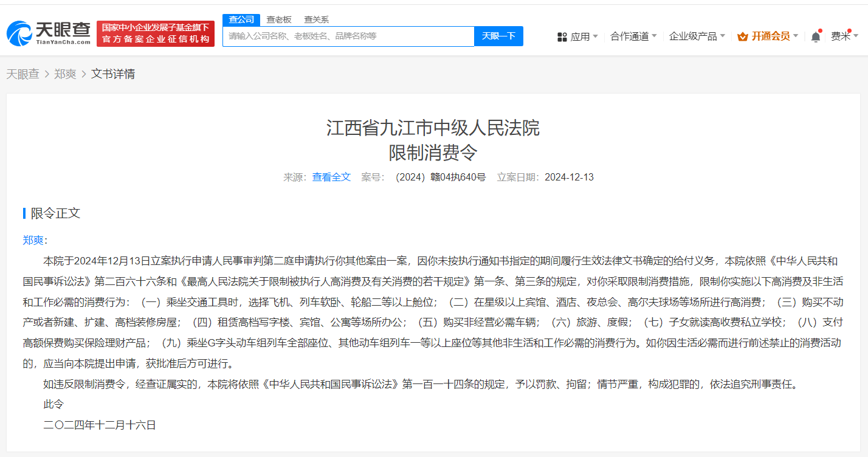Switch to the 查关系 tab
The image size is (868, 457).
coord(316,19)
